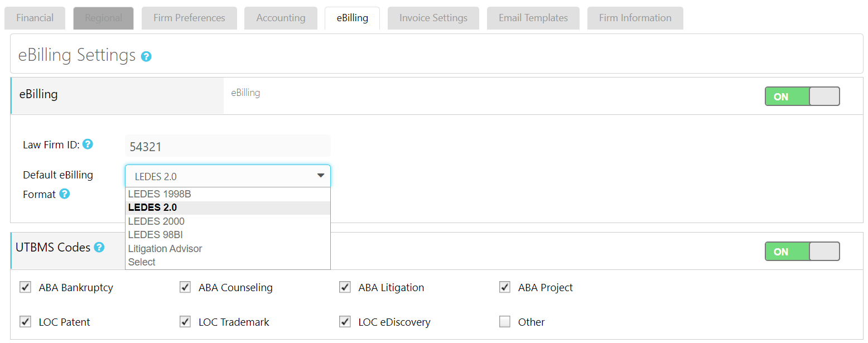Image resolution: width=868 pixels, height=343 pixels.
Task: Click help icon beside eBilling Settings heading
Action: (146, 56)
